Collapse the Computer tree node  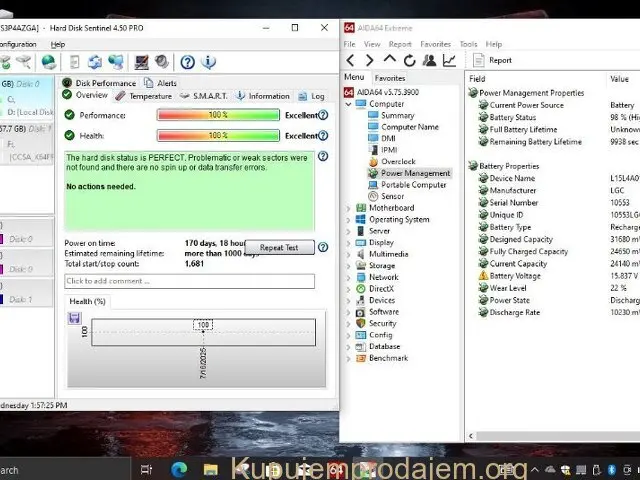point(349,104)
